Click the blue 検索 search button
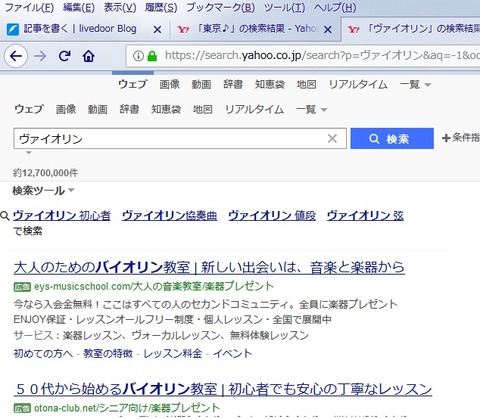This screenshot has height=419, width=480. point(392,138)
